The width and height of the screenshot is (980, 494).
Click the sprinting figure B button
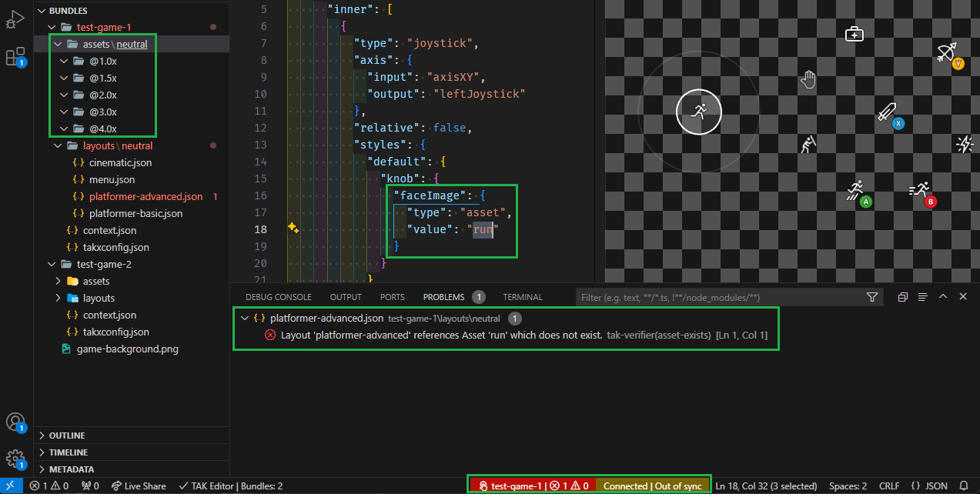922,194
